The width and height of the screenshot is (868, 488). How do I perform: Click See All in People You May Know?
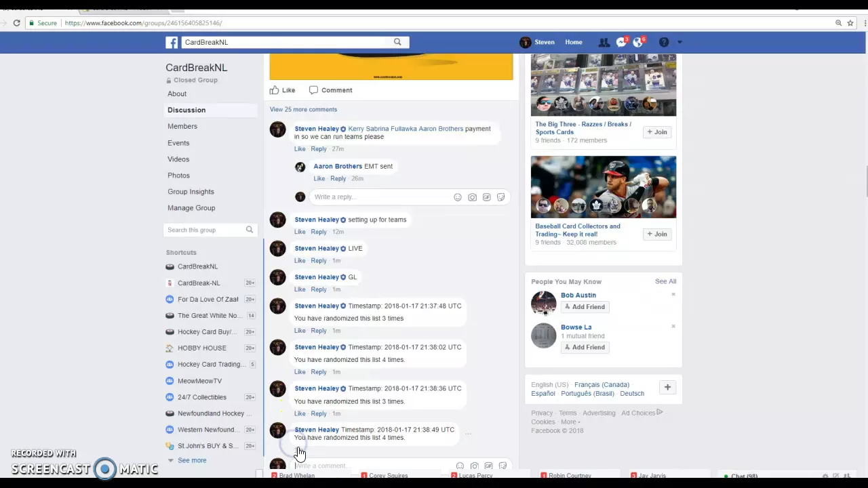665,281
